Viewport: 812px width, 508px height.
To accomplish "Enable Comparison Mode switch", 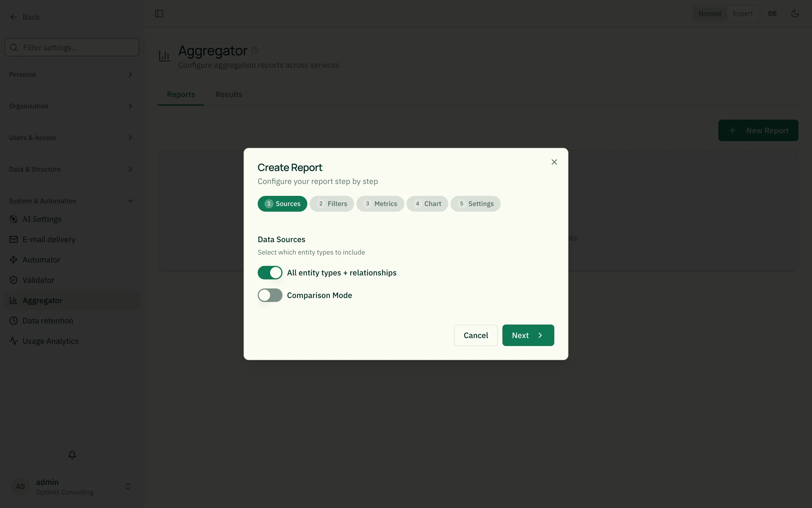I will coord(270,295).
